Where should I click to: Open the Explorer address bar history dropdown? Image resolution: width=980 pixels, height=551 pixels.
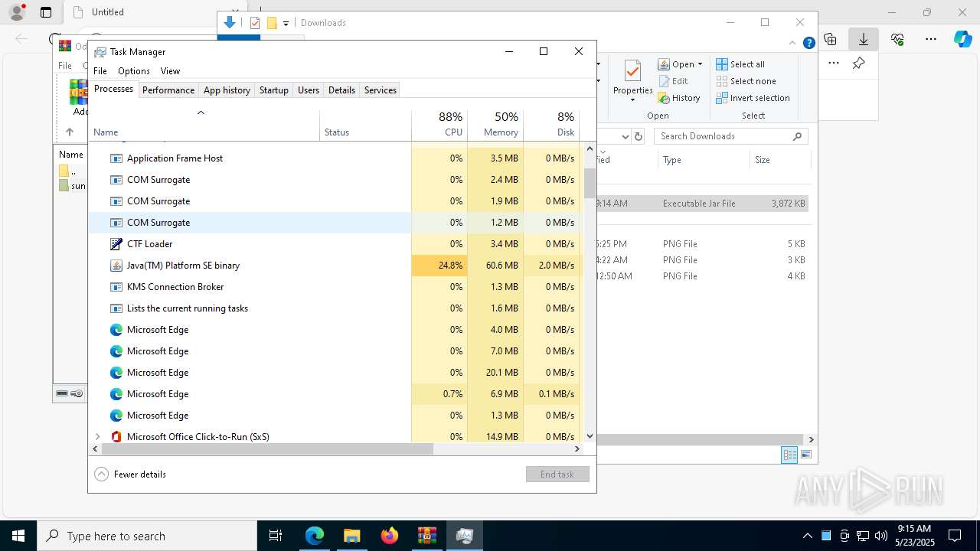pos(625,136)
